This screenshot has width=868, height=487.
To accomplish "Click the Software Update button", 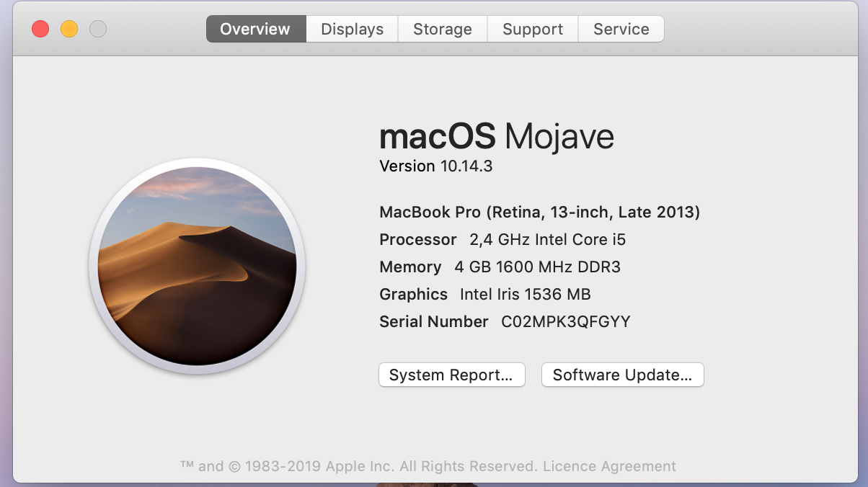I will [x=622, y=375].
